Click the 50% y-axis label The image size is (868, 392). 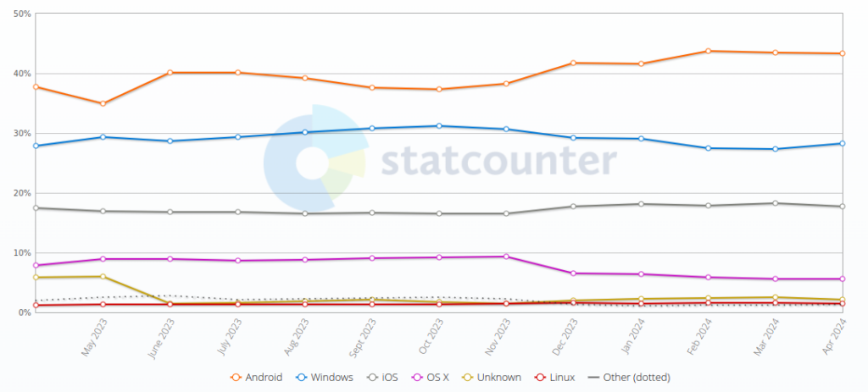click(23, 14)
